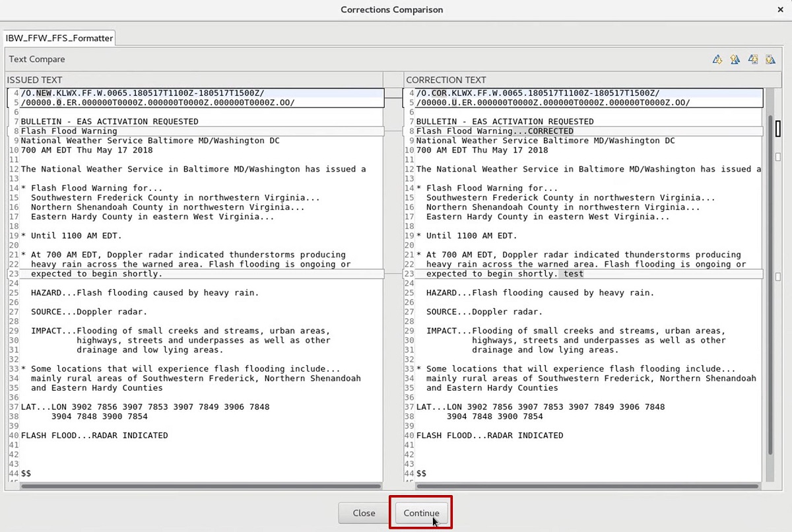Jump to next change icon
The image size is (792, 532).
752,59
